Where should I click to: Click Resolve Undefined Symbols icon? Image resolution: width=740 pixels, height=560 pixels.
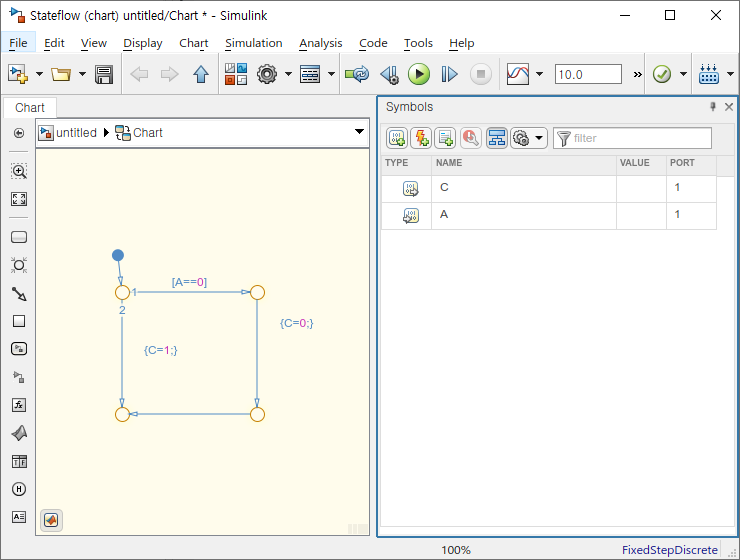pos(471,138)
